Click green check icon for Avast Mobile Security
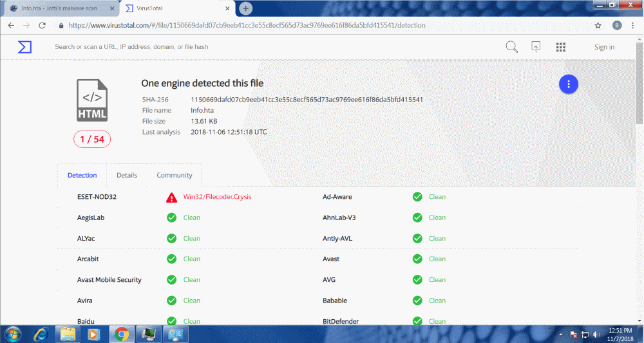Screen dimensions: 644x343 [x=172, y=280]
